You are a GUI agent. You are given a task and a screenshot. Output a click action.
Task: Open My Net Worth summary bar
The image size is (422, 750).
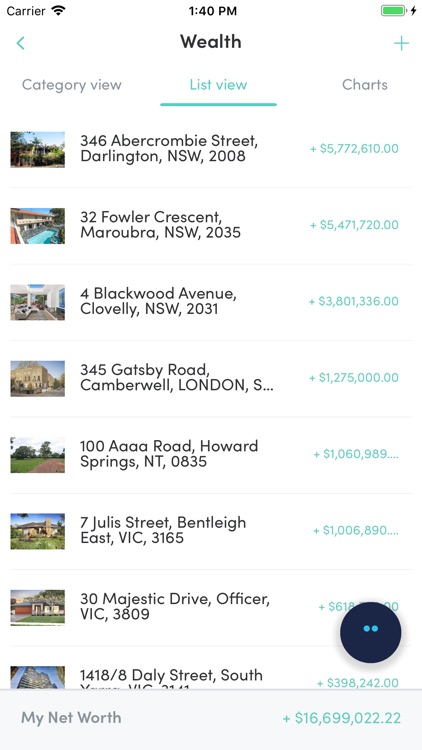click(x=211, y=719)
